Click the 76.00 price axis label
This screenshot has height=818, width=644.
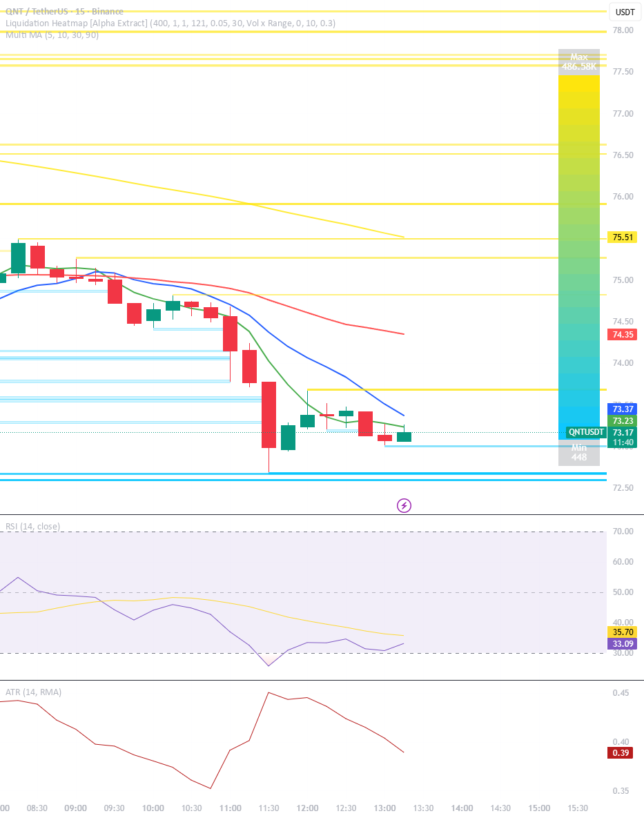(623, 197)
